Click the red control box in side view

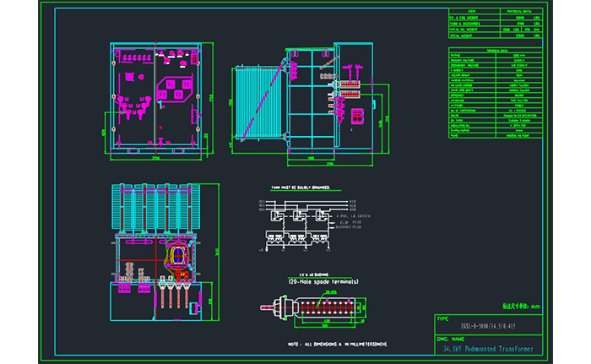click(356, 118)
